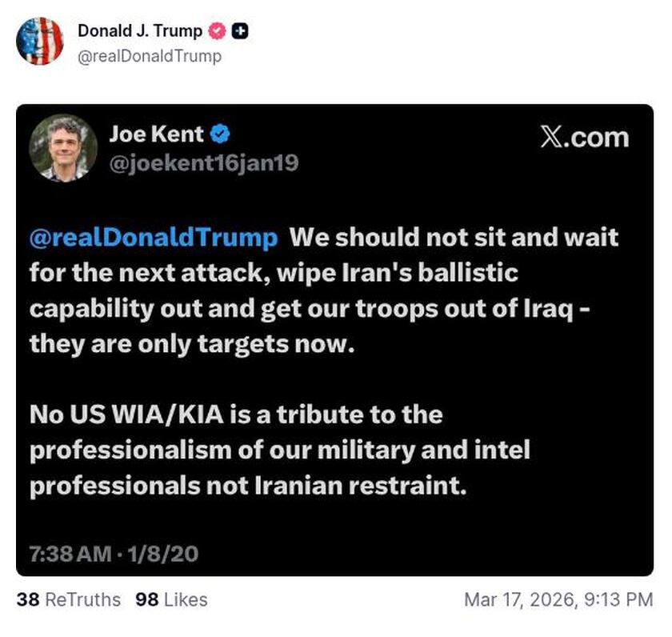Image resolution: width=672 pixels, height=637 pixels.
Task: Click the 98 Likes count
Action: (170, 599)
